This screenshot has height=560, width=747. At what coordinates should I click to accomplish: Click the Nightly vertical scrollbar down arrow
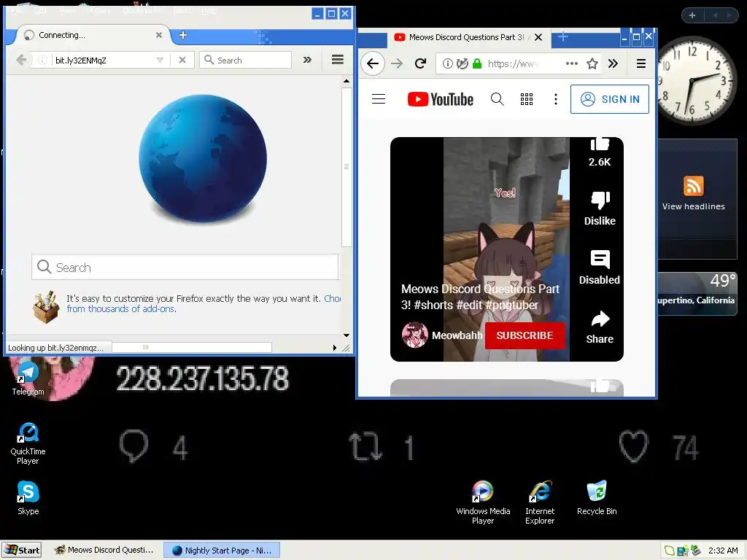pyautogui.click(x=347, y=335)
